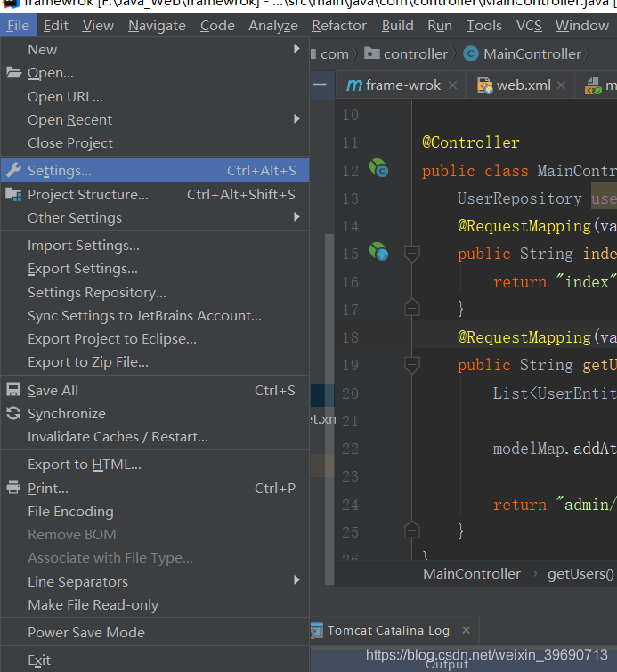Expand the Line Separators submenu arrow
This screenshot has height=672, width=617.
coord(296,580)
